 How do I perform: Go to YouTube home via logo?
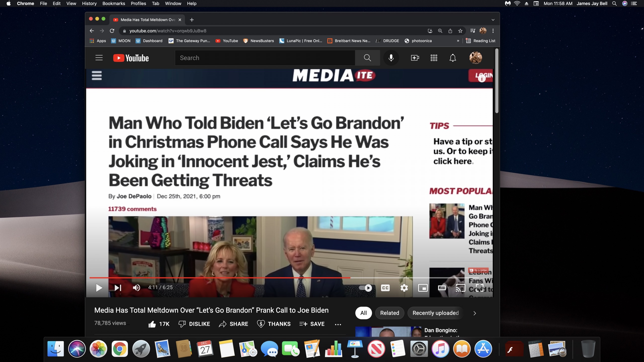(131, 58)
